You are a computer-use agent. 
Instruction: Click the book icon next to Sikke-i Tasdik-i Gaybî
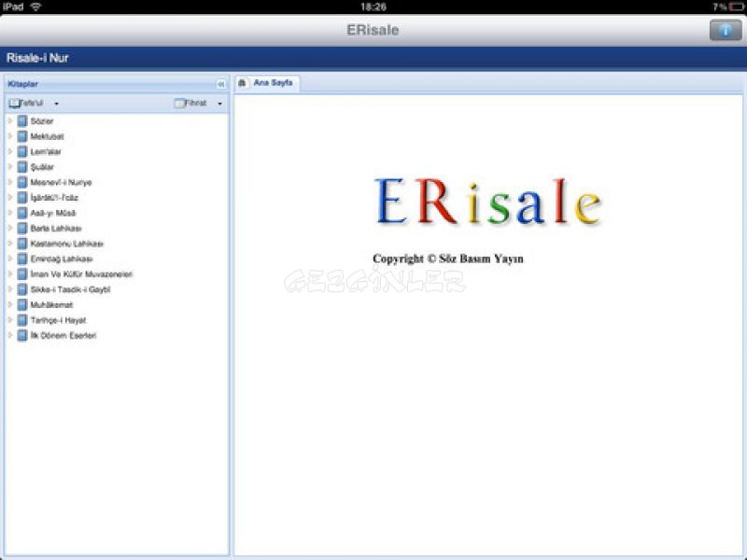(x=21, y=289)
